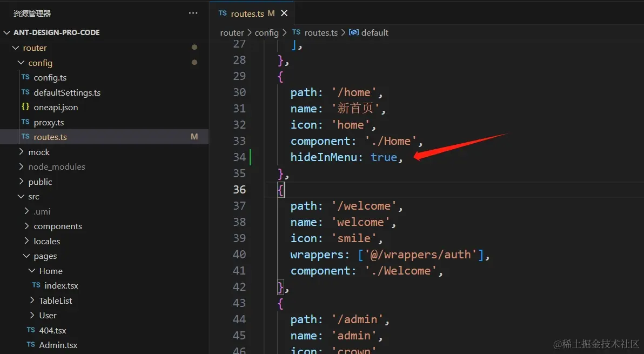Expand the .umi folder

tap(26, 211)
